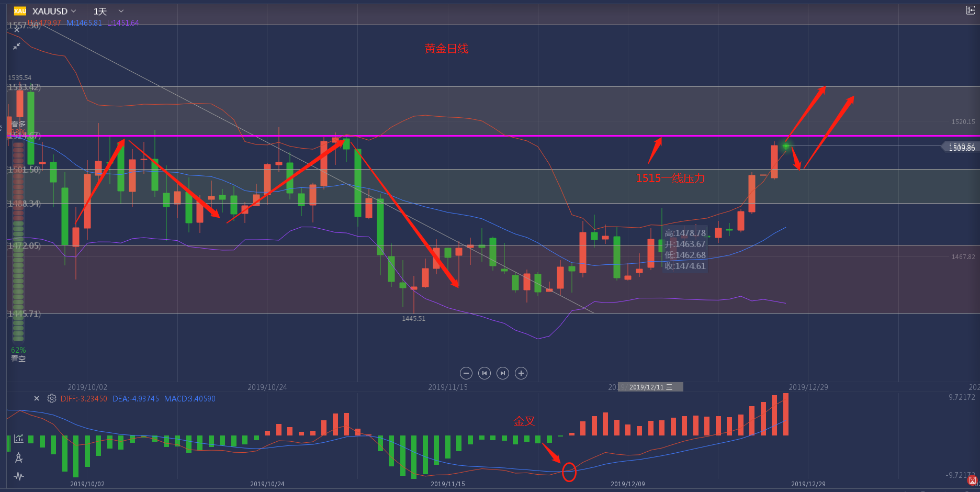Click the MACD:3.40590 readout

[x=190, y=399]
